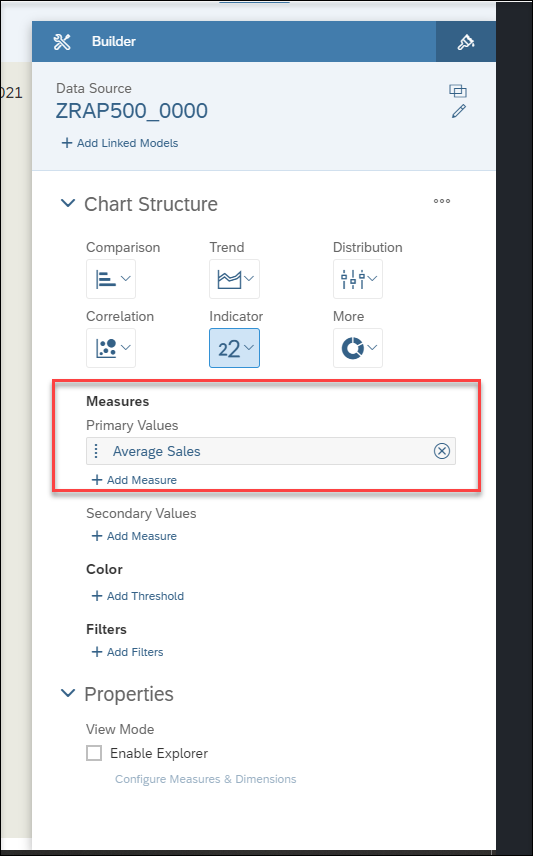Add Measure under Primary Values
The width and height of the screenshot is (533, 856).
coord(134,480)
